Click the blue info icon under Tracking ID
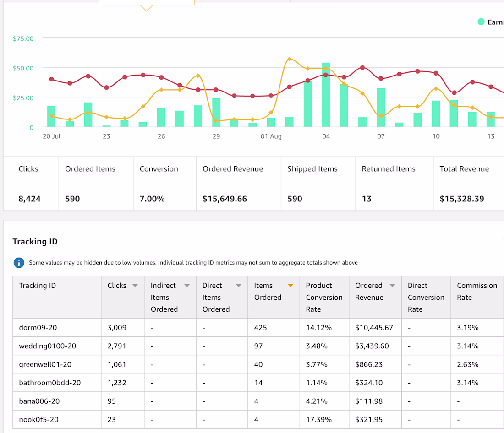 pyautogui.click(x=19, y=263)
